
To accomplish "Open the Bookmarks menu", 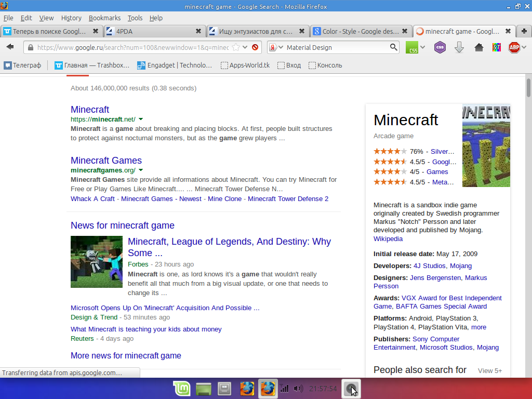I will [x=104, y=18].
